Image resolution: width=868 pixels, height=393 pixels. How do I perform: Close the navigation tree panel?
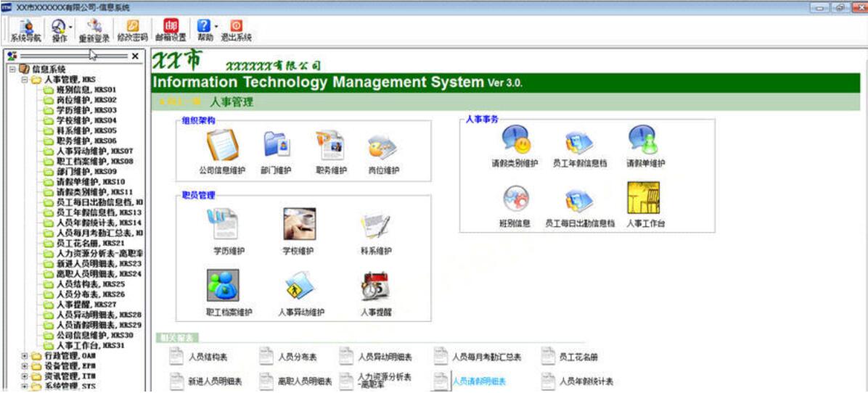(x=135, y=56)
